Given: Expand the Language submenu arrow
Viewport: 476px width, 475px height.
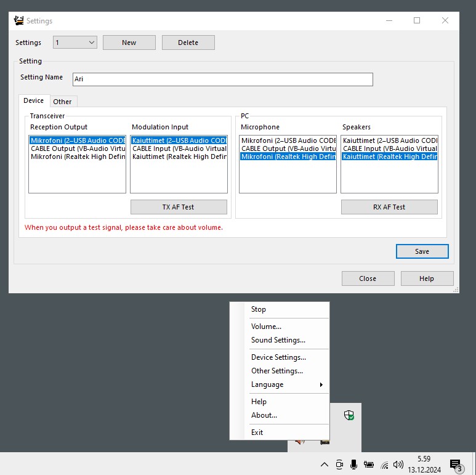Looking at the screenshot, I should (x=321, y=384).
